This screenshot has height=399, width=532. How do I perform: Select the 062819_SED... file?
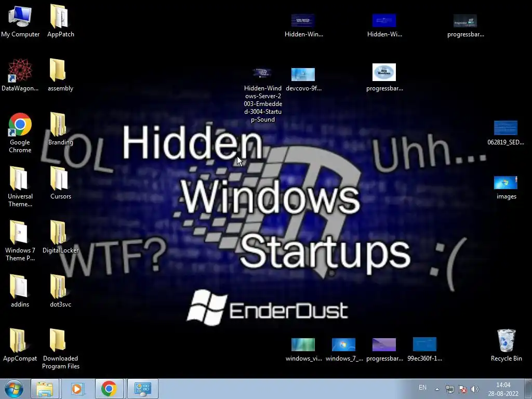(506, 133)
